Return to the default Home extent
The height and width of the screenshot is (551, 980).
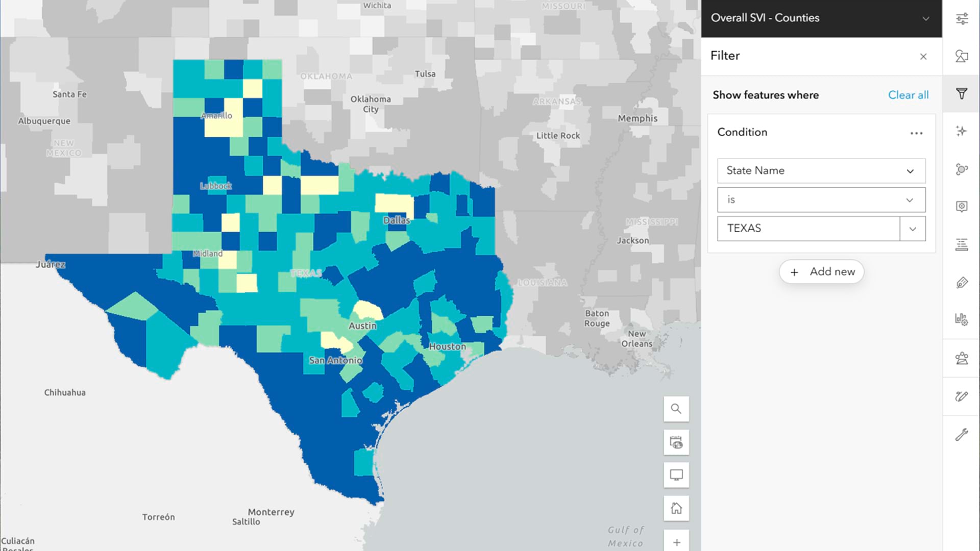[676, 508]
